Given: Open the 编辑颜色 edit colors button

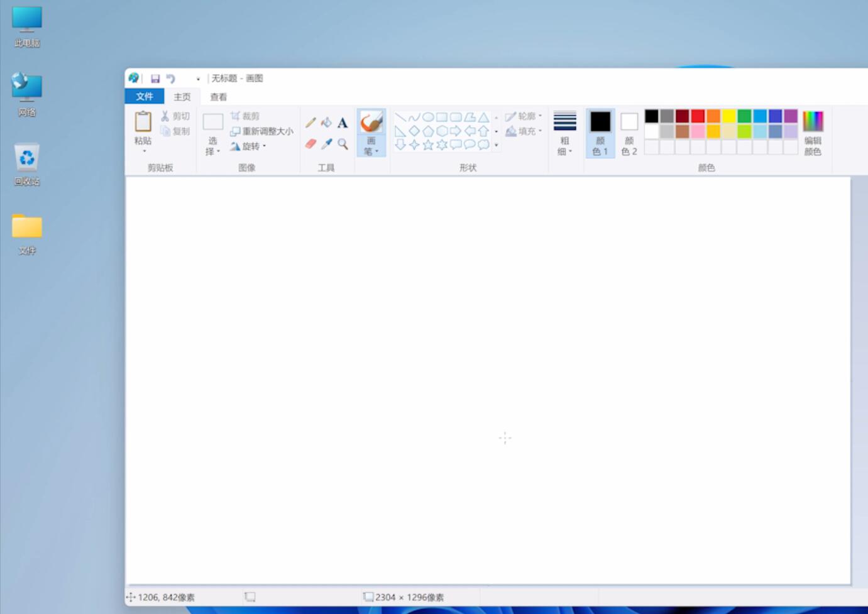Looking at the screenshot, I should [x=813, y=133].
